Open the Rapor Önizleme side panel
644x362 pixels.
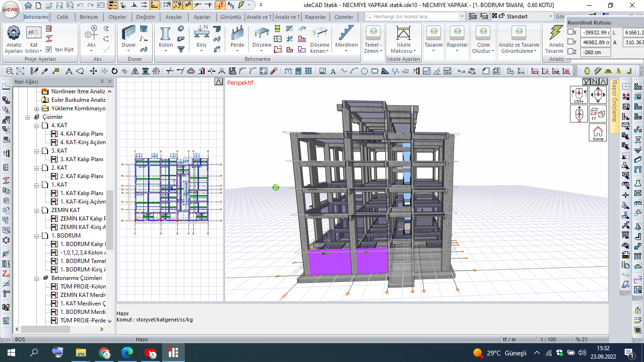(x=614, y=107)
